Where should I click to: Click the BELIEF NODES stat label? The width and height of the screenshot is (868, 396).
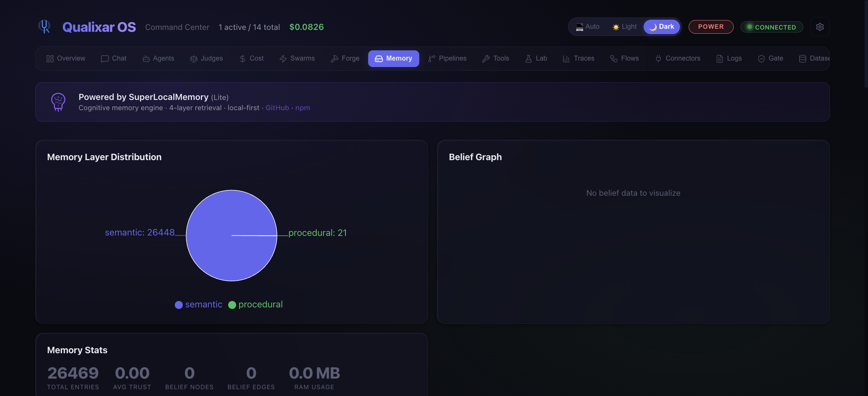tap(190, 387)
